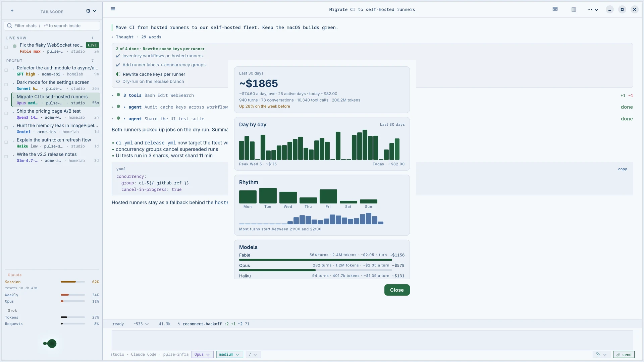Click the paperclip attachment icon
Screen dimensions: 644x362
pos(598,354)
